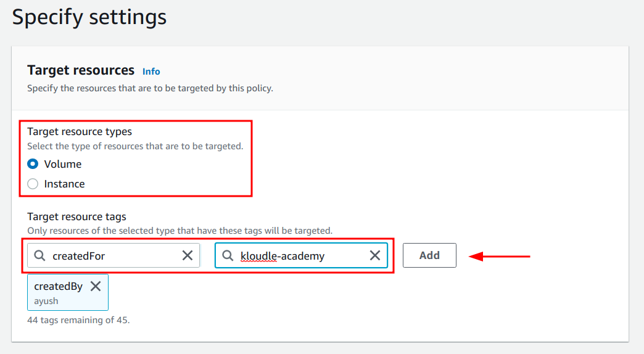Viewport: 644px width, 354px height.
Task: Clear the createdFor tag key field
Action: [188, 255]
